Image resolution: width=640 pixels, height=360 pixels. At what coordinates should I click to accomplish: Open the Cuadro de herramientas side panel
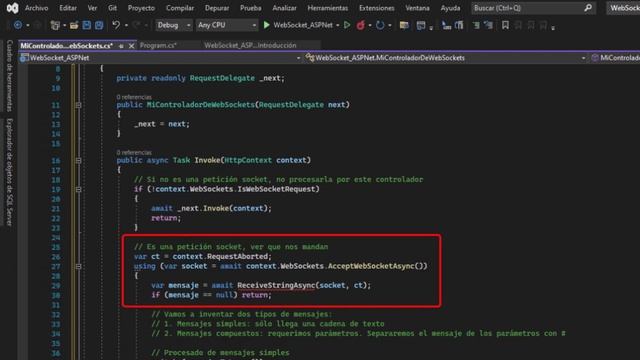click(x=9, y=76)
